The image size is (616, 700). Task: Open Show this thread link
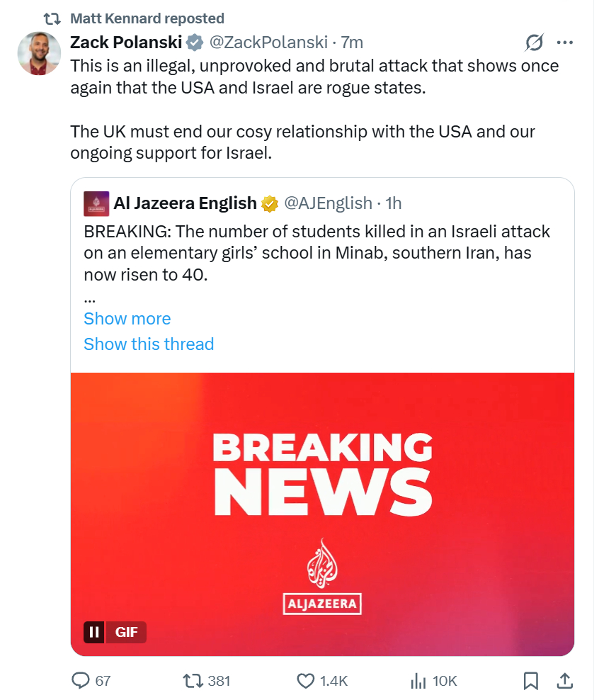click(149, 344)
